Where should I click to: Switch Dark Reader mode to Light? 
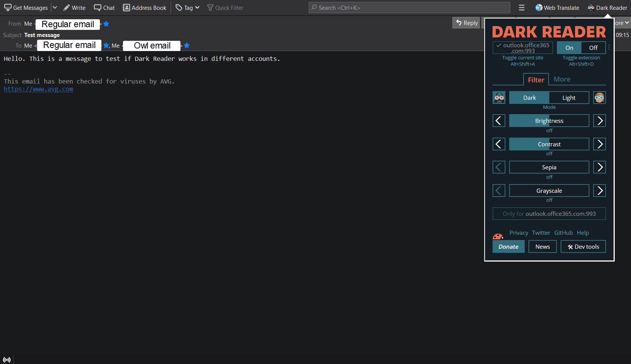569,98
